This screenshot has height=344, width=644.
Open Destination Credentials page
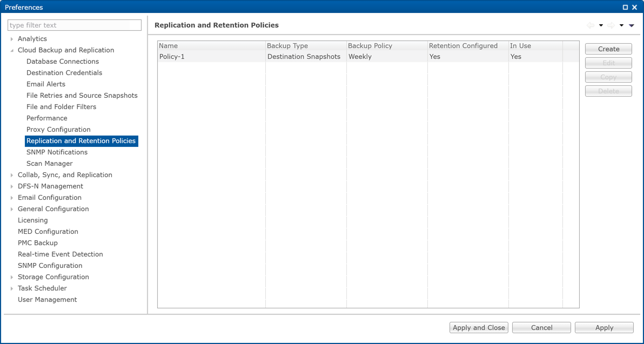pyautogui.click(x=64, y=73)
